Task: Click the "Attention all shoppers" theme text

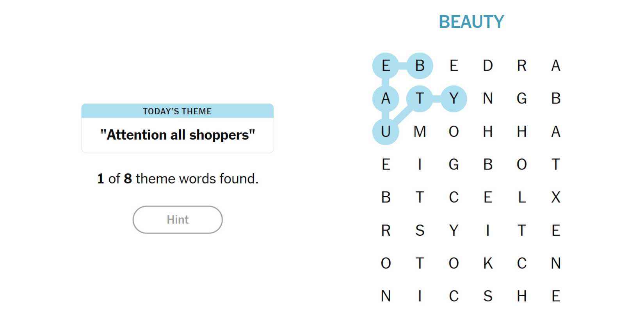Action: [178, 135]
